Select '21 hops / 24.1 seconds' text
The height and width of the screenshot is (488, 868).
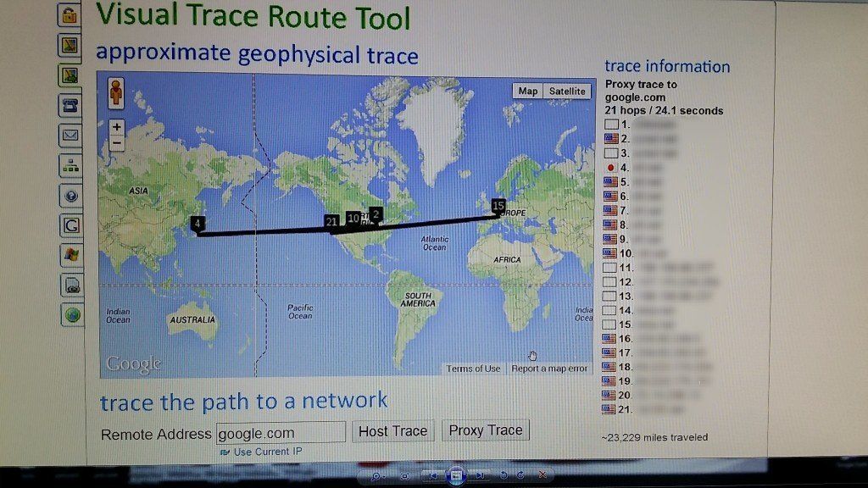pos(664,111)
